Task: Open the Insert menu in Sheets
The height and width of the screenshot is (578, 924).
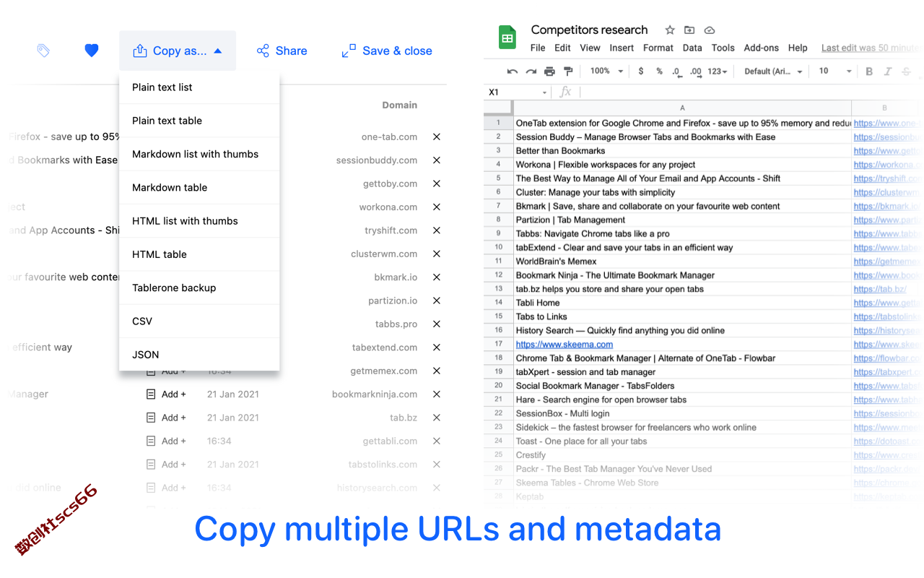Action: [622, 48]
